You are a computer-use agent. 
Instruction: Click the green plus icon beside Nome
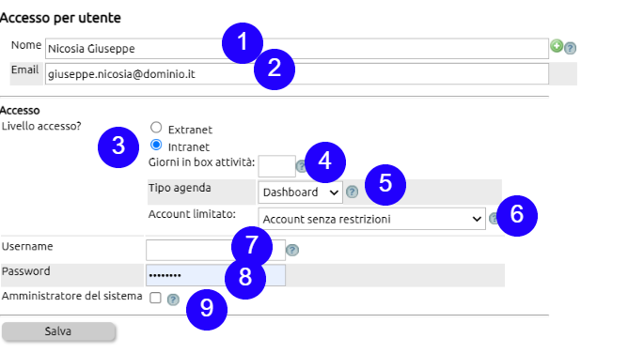tap(557, 46)
